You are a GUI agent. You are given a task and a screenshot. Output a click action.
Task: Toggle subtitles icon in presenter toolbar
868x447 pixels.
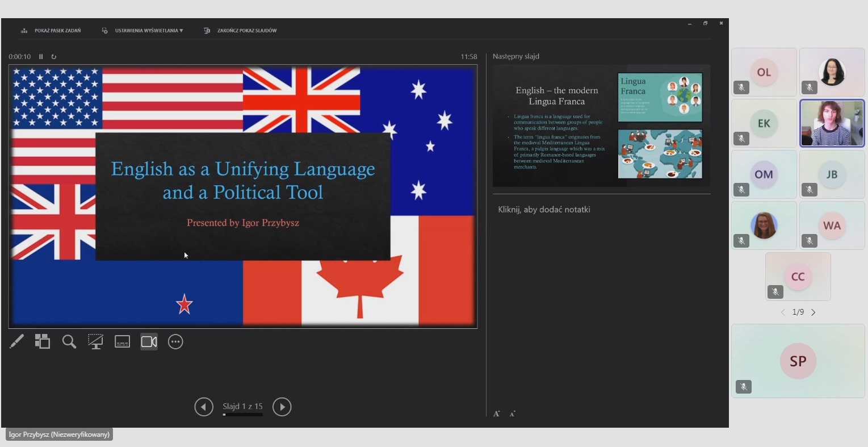[x=123, y=341]
